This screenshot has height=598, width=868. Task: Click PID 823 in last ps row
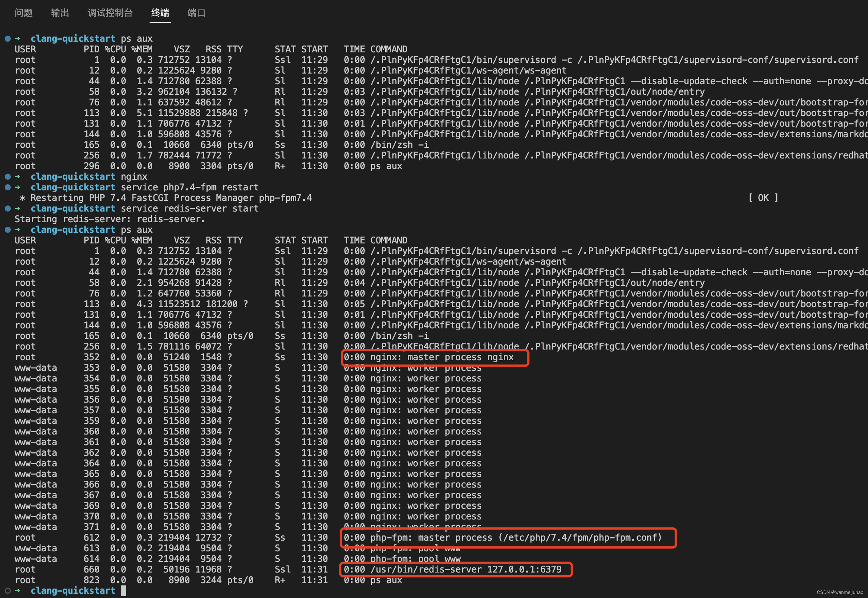(91, 580)
